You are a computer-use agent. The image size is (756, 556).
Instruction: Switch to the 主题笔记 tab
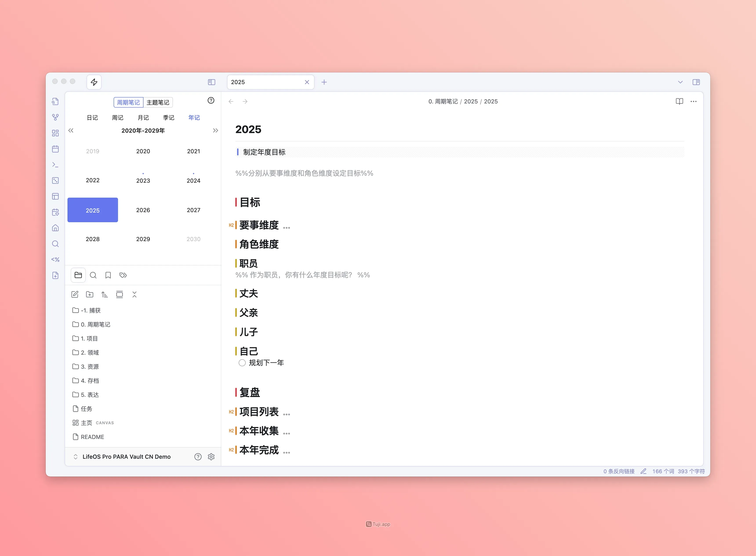[x=158, y=102]
